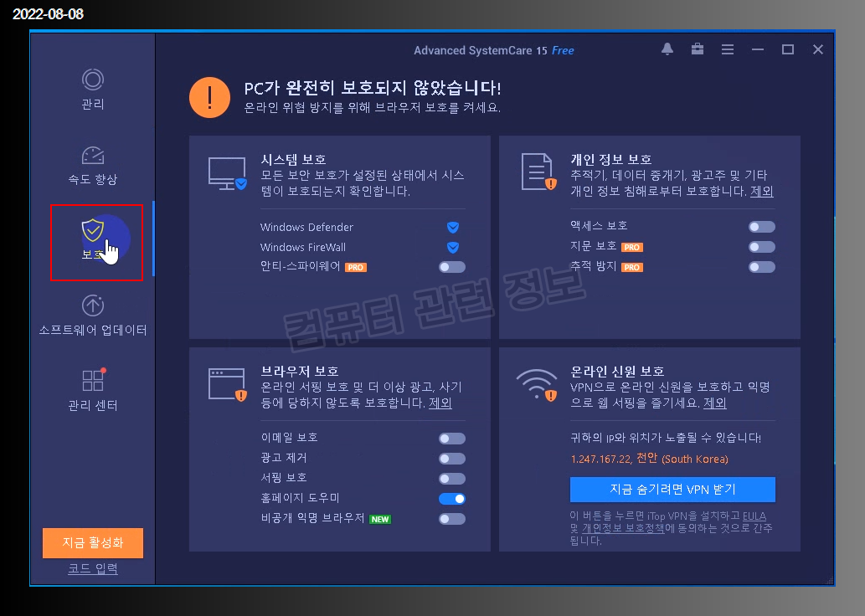Viewport: 865px width, 616px height.
Task: Click 제외 link in 개인 정보 보호
Action: (x=762, y=192)
